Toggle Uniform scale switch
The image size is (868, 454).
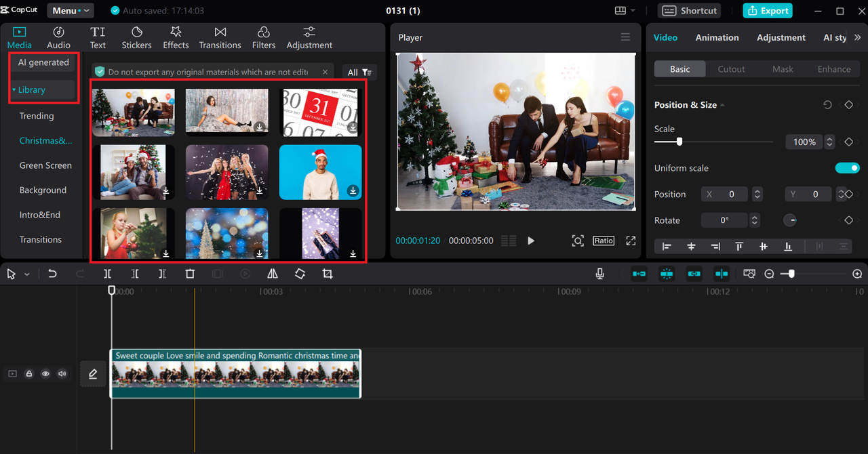click(x=847, y=168)
